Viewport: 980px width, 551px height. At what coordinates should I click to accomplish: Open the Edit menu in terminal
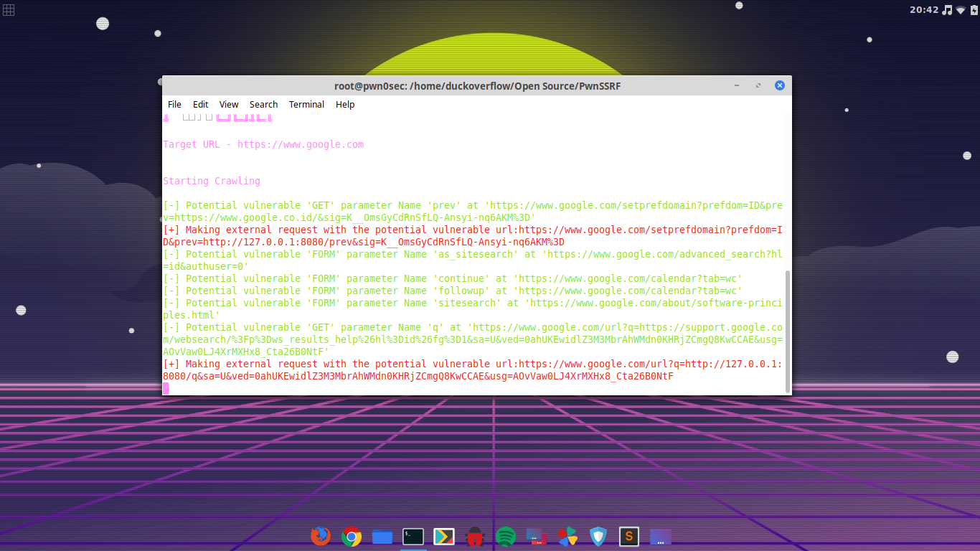[x=200, y=104]
